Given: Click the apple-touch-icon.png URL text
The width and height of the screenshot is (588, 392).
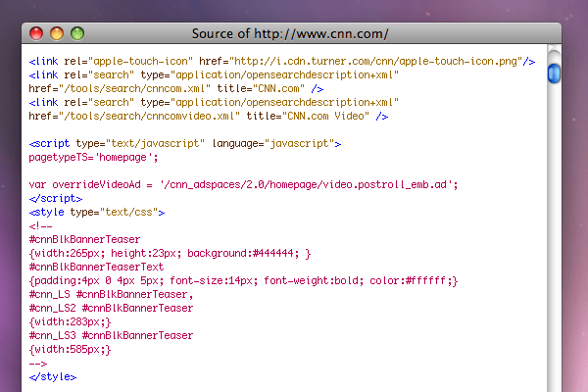Looking at the screenshot, I should click(x=375, y=61).
